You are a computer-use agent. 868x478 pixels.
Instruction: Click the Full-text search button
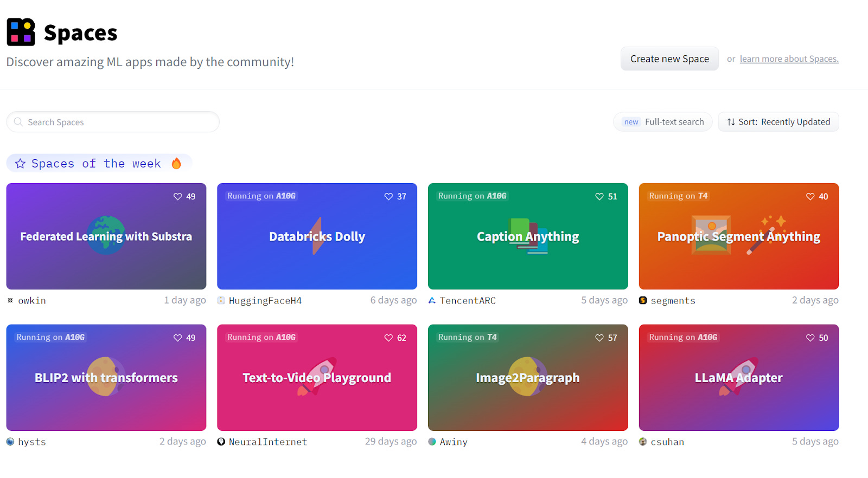[x=663, y=122]
